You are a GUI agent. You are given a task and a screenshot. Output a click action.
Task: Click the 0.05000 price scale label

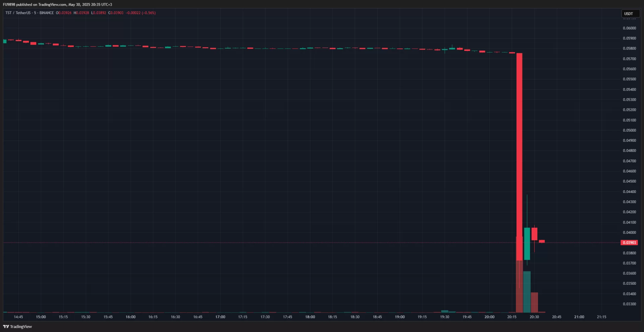(629, 130)
